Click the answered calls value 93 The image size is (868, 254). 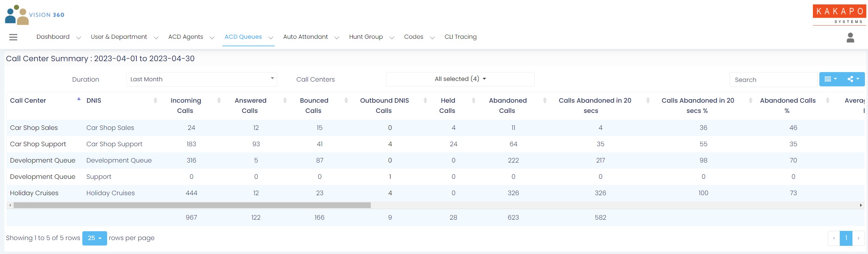point(256,144)
